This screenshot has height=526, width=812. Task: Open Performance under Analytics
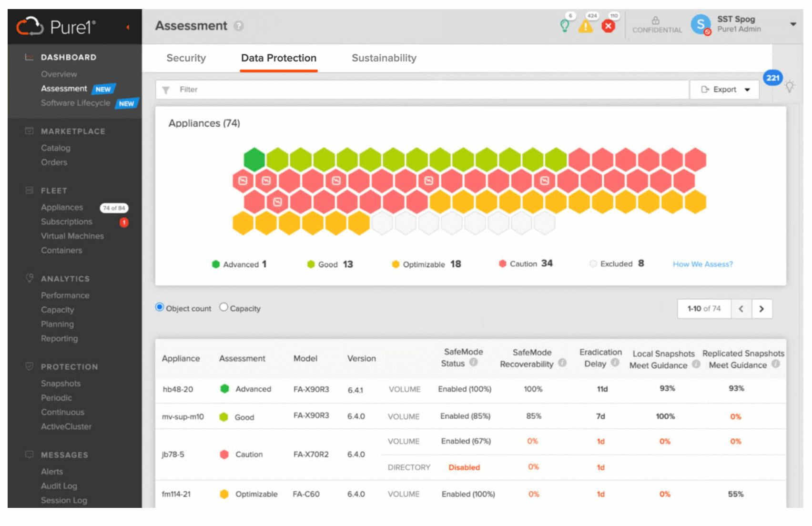click(65, 295)
